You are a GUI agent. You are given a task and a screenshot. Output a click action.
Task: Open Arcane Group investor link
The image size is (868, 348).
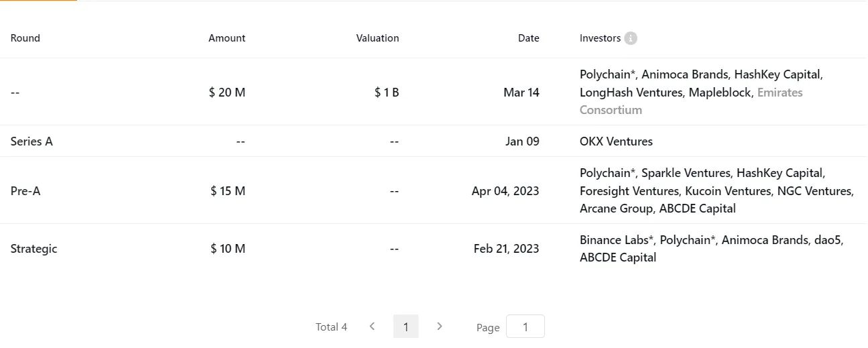615,209
